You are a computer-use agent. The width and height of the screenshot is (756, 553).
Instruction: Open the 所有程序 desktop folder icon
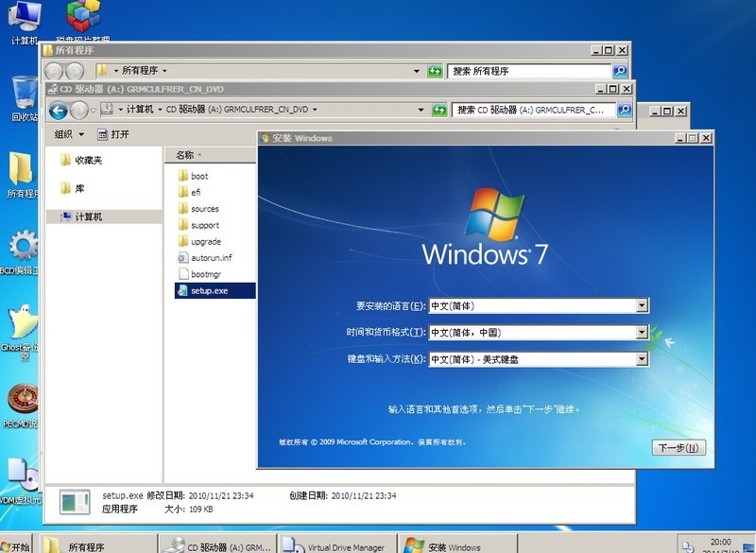(x=23, y=175)
